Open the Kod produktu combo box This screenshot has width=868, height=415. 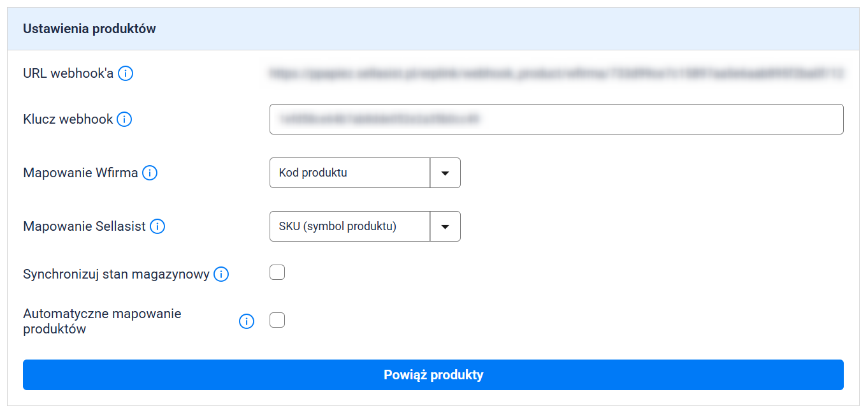[350, 173]
